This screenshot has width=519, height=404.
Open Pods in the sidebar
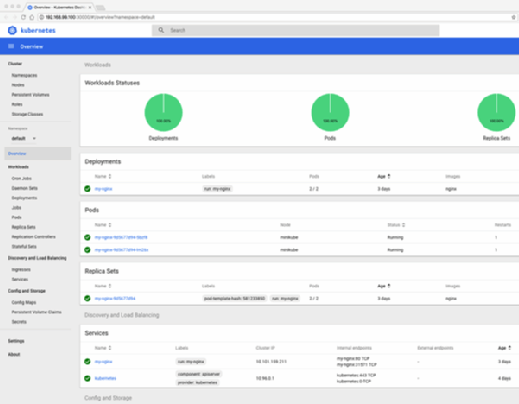17,217
